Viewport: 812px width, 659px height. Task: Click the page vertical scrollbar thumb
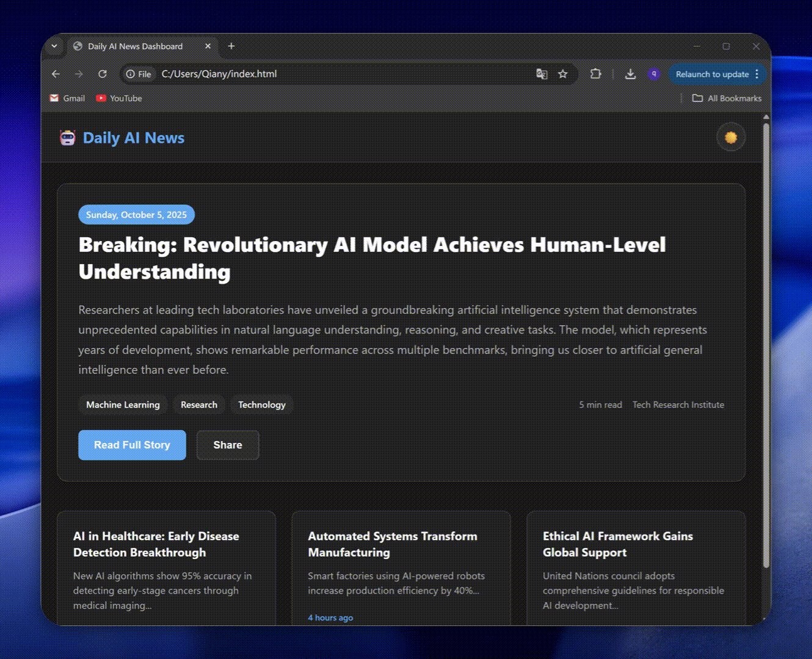coord(766,345)
